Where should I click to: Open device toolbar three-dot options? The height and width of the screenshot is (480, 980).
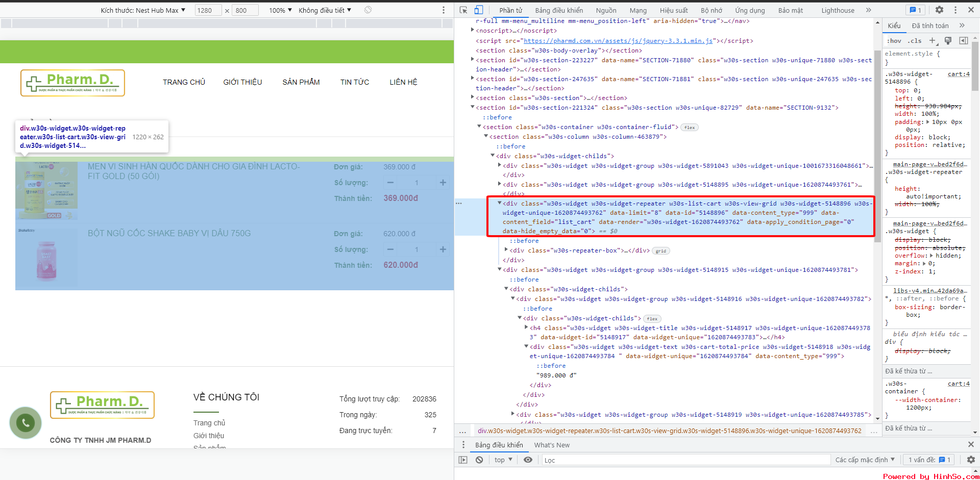(x=444, y=10)
